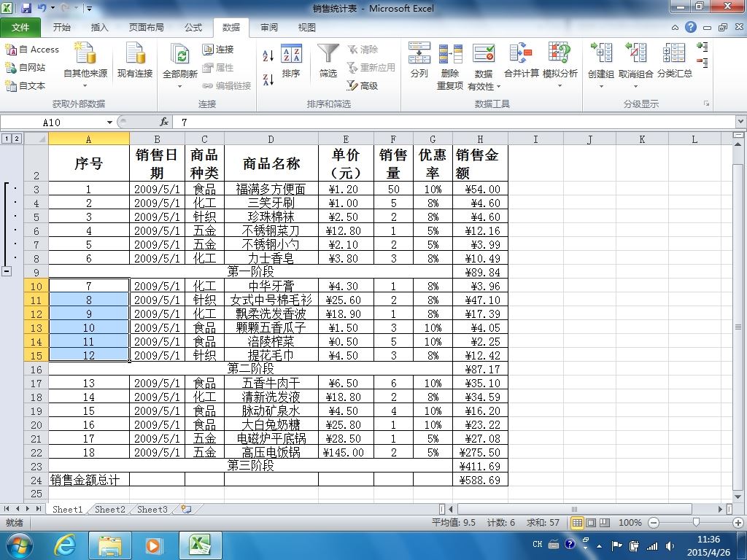
Task: Open the Name Box dropdown
Action: point(109,122)
